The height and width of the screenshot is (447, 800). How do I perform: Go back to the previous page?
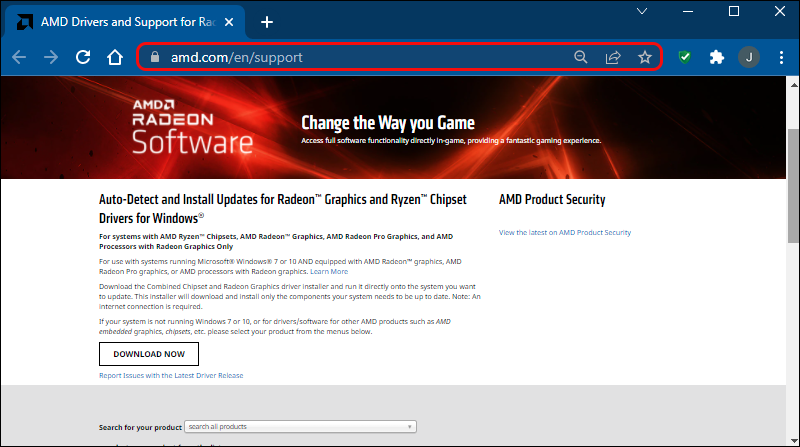(x=19, y=57)
